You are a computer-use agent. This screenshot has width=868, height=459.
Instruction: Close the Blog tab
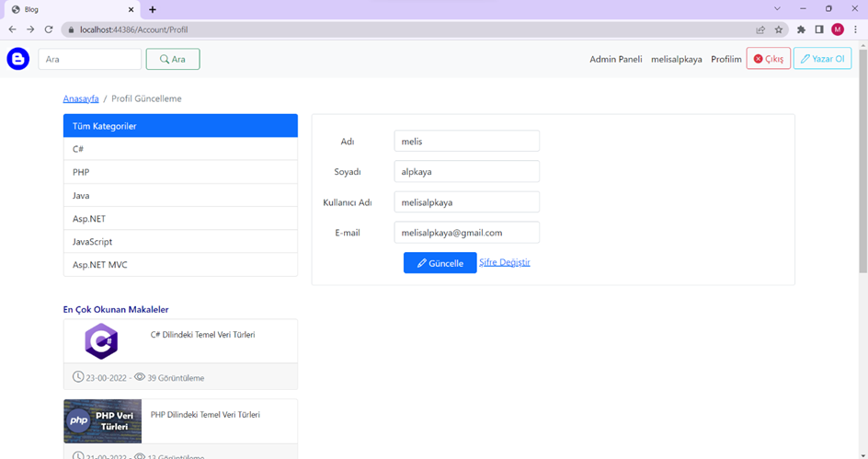(131, 9)
